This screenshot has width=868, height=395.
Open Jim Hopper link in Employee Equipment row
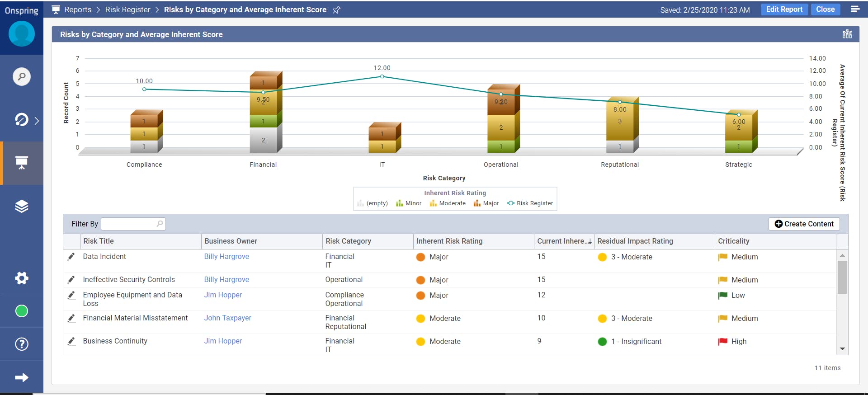click(x=223, y=295)
